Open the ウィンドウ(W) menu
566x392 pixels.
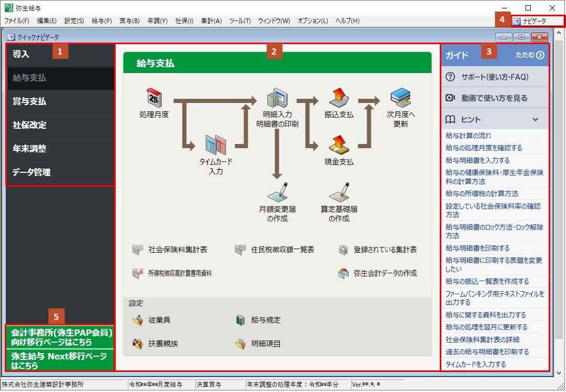(274, 21)
